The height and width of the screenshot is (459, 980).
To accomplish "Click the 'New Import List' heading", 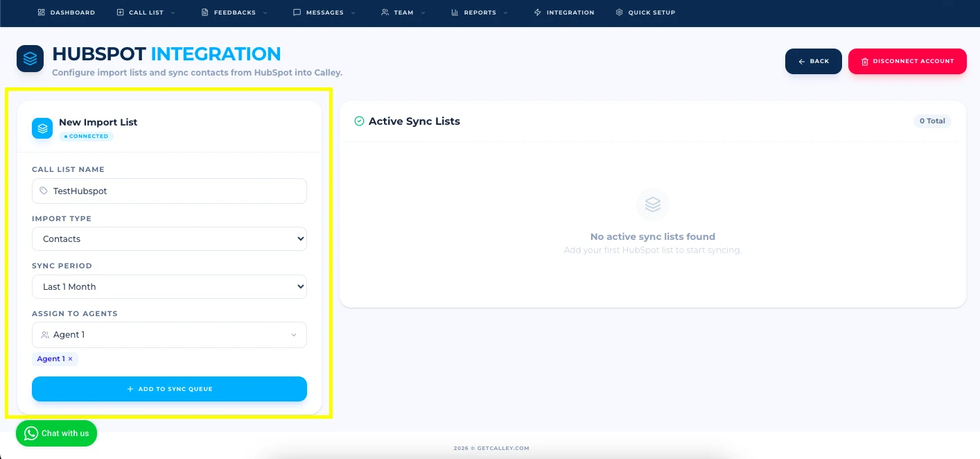I will coord(98,122).
